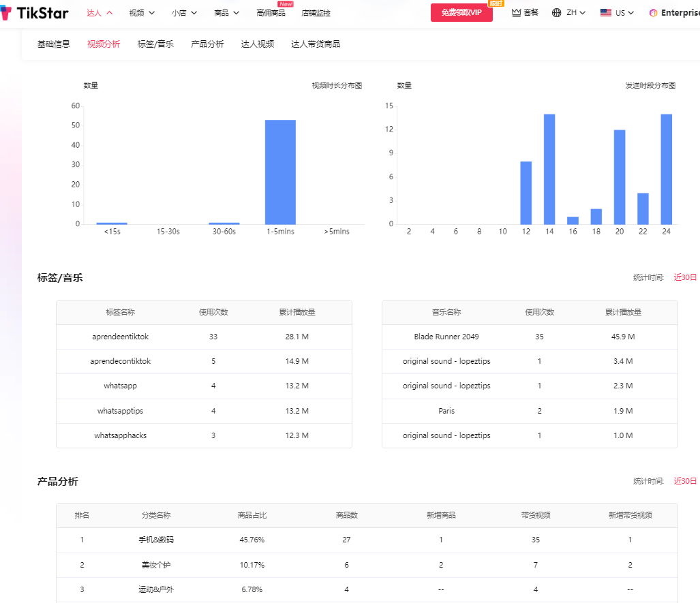Click the 限时 badge above the VIP button
700x603 pixels.
(x=495, y=3)
